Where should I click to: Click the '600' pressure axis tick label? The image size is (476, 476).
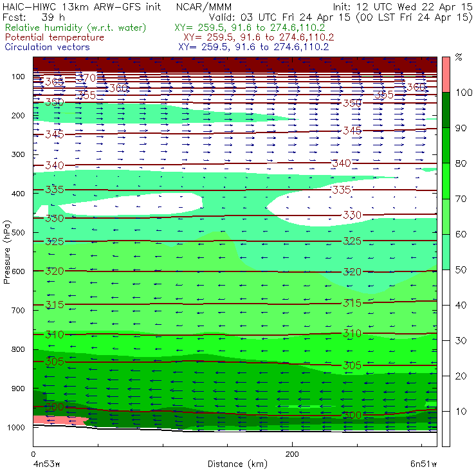point(18,271)
